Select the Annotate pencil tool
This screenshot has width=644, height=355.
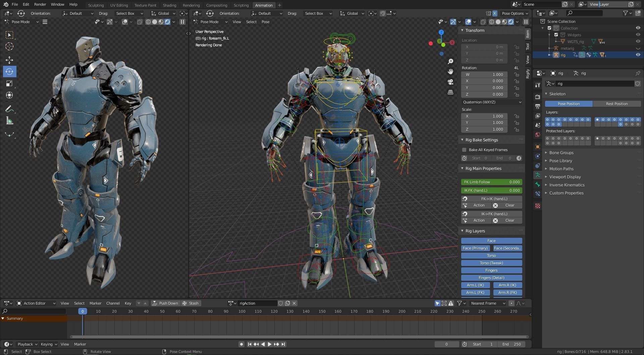pyautogui.click(x=9, y=109)
